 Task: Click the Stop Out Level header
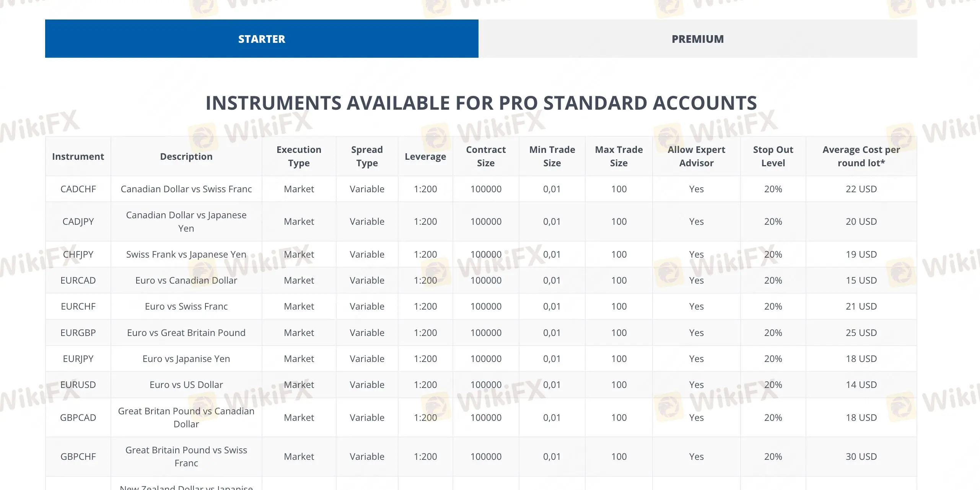pyautogui.click(x=773, y=156)
